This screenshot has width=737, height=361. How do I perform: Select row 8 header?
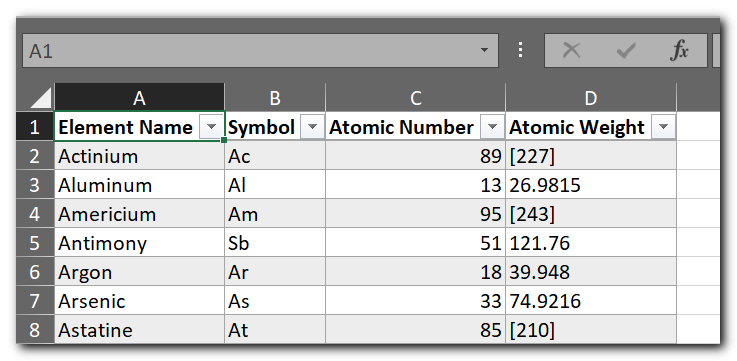click(36, 330)
